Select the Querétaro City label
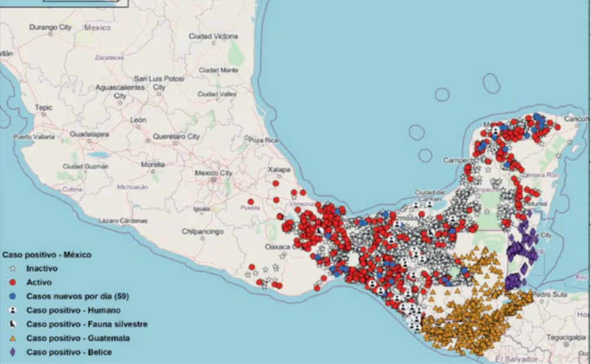Screen dimensions: 591x364 coord(176,137)
